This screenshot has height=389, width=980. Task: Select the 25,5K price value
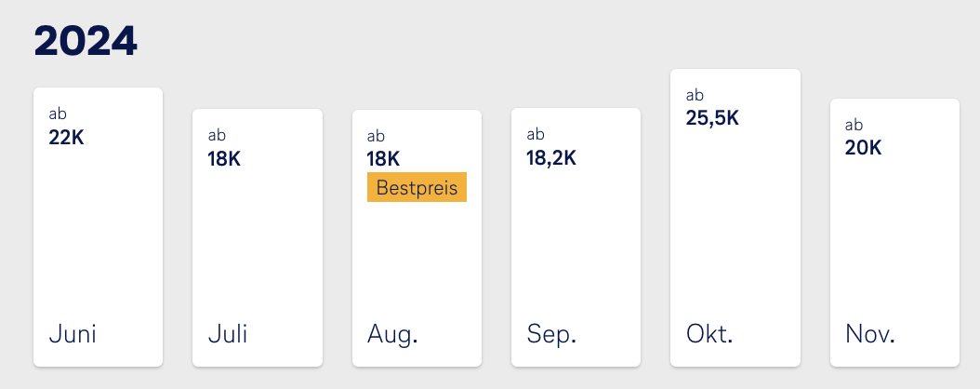[x=712, y=118]
